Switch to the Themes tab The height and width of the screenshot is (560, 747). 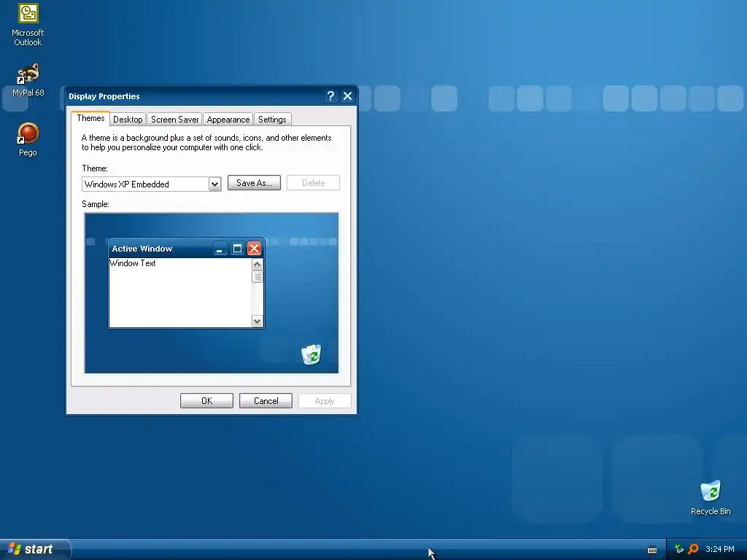point(90,118)
